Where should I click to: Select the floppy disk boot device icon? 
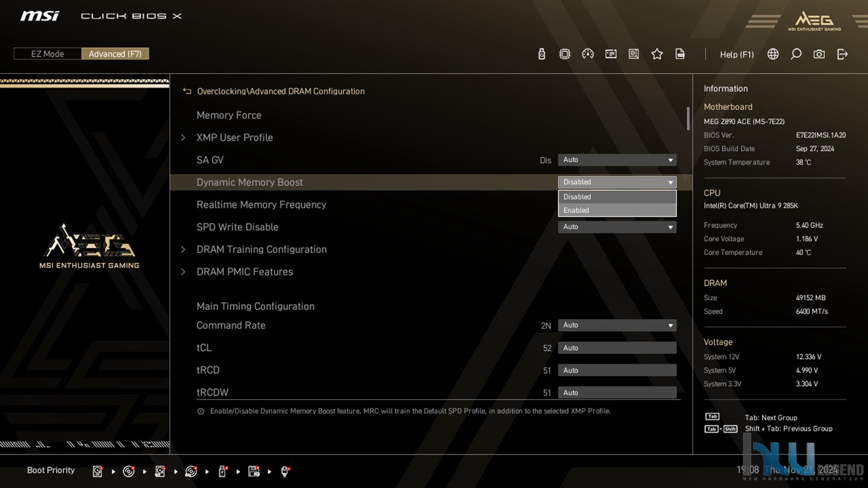click(x=254, y=471)
